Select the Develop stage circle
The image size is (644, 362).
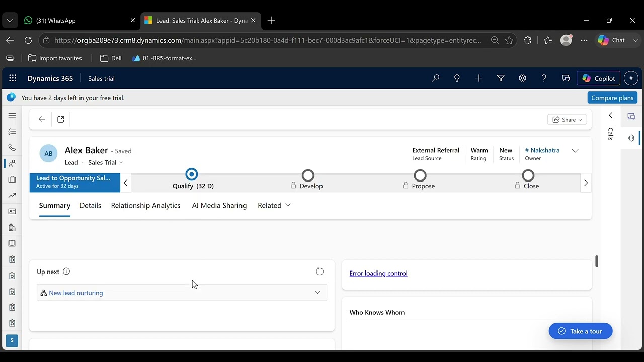click(x=308, y=175)
